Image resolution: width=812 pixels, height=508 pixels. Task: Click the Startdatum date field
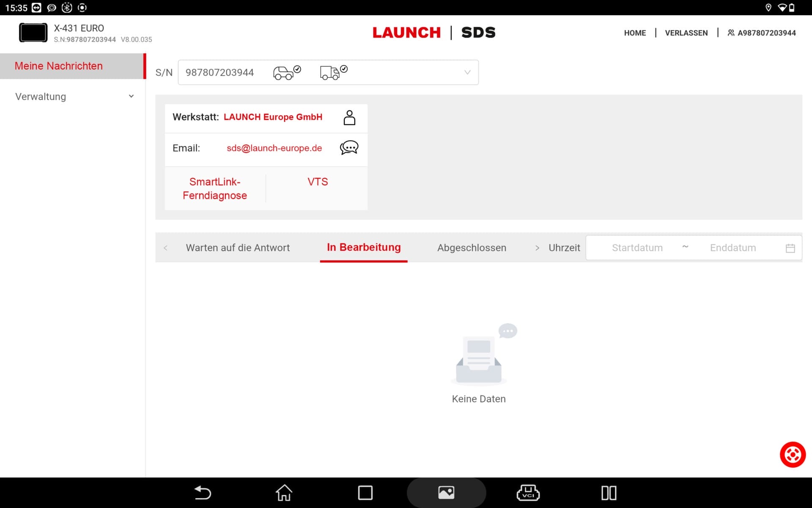pyautogui.click(x=637, y=248)
